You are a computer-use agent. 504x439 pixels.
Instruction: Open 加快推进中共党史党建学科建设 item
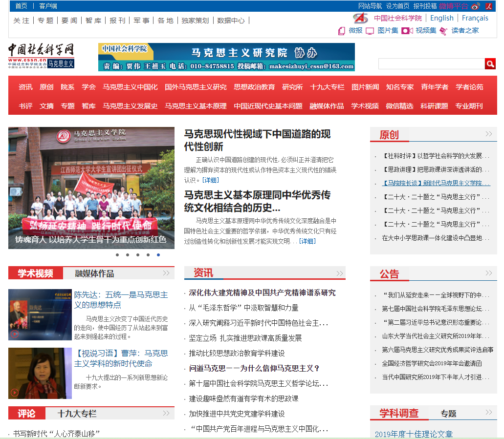click(237, 414)
